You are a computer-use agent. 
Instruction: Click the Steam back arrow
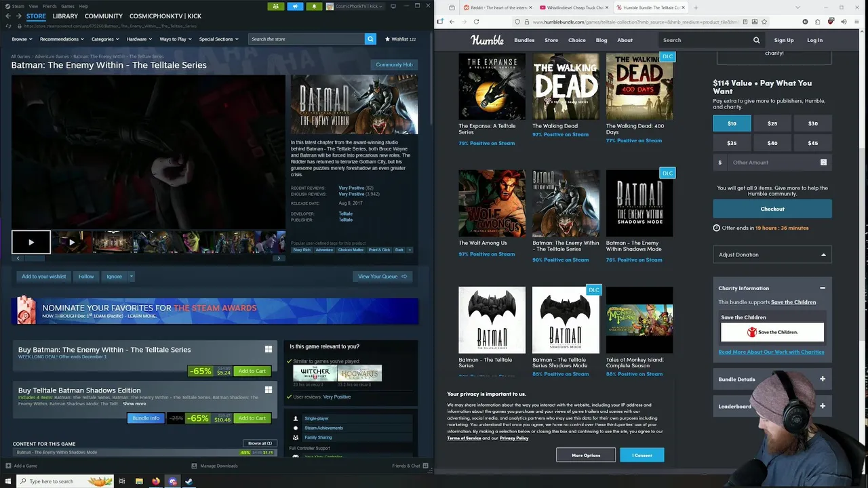coord(8,16)
